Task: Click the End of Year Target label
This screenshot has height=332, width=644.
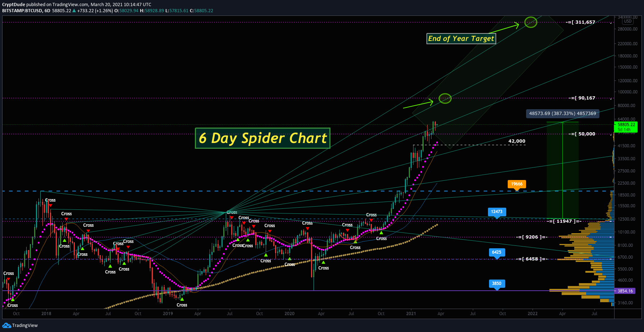Action: [461, 38]
